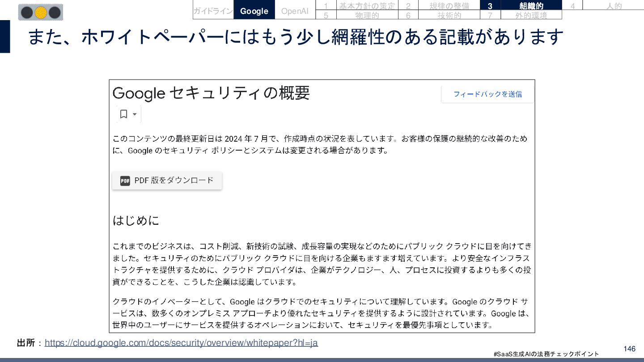Select the 人的 section
The height and width of the screenshot is (362, 644).
[x=614, y=6]
